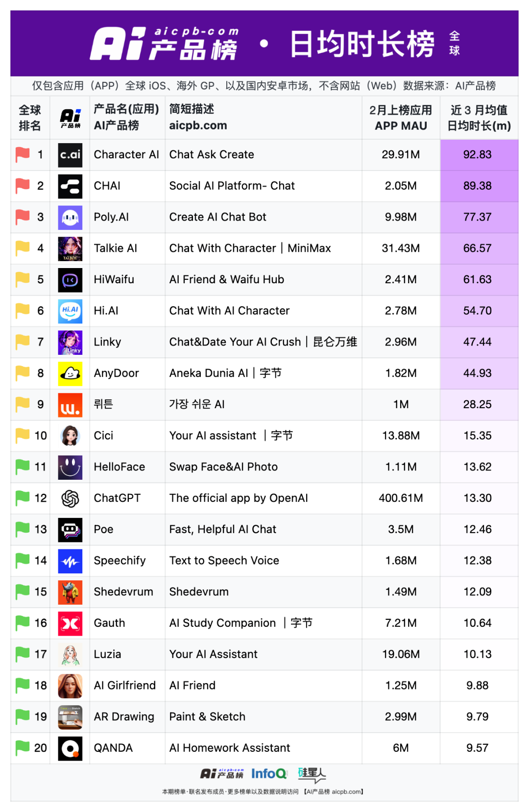Click the red Gauth app icon
Viewport: 529px width, 812px height.
tap(70, 623)
